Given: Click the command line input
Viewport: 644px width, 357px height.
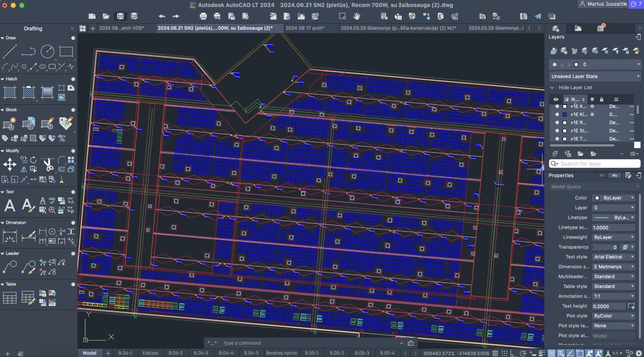Looking at the screenshot, I should click(x=303, y=343).
